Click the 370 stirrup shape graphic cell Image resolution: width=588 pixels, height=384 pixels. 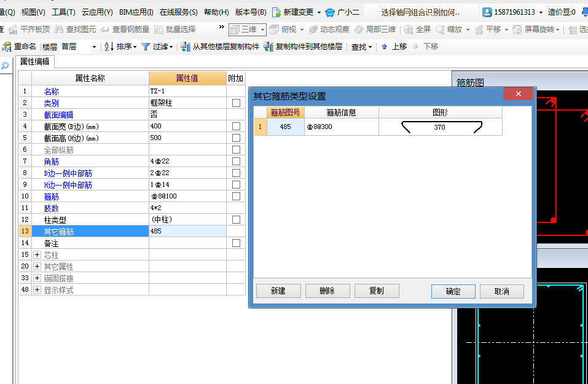click(441, 127)
